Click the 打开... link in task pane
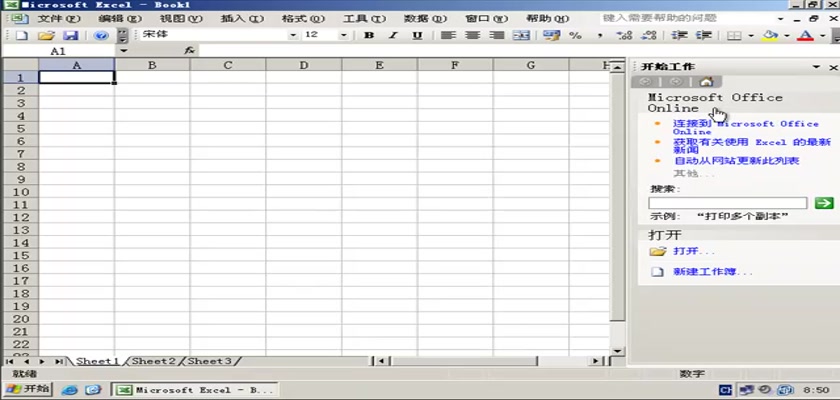 694,251
